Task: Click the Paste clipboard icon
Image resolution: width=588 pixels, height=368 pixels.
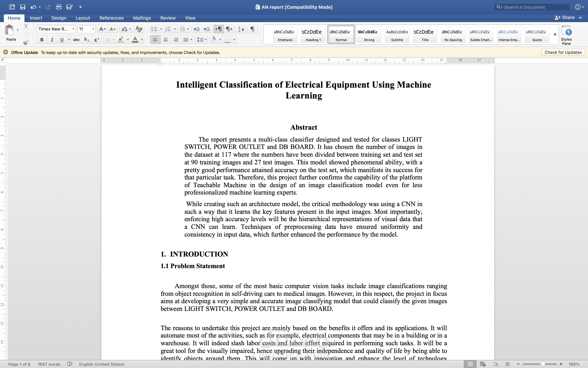Action: tap(10, 30)
